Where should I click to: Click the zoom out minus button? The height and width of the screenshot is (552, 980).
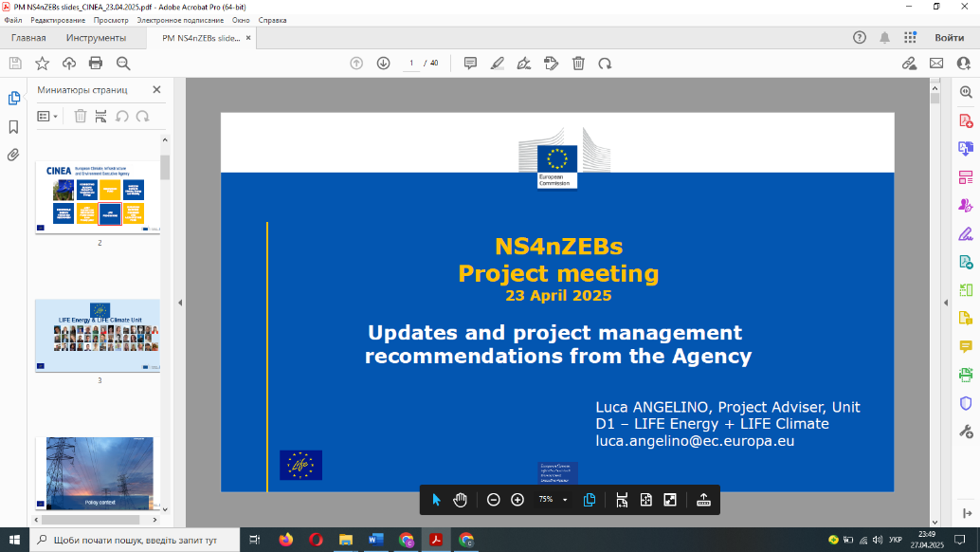coord(493,500)
